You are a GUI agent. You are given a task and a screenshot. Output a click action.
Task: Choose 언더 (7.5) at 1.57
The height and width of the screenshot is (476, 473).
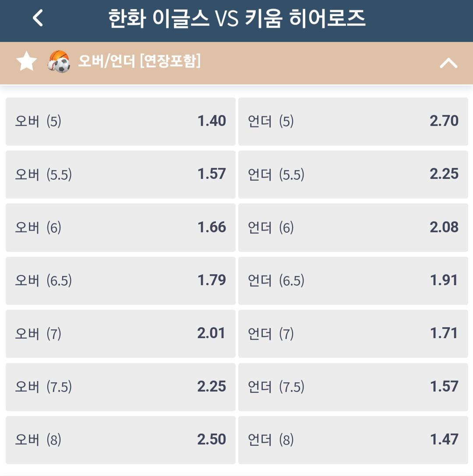[353, 387]
